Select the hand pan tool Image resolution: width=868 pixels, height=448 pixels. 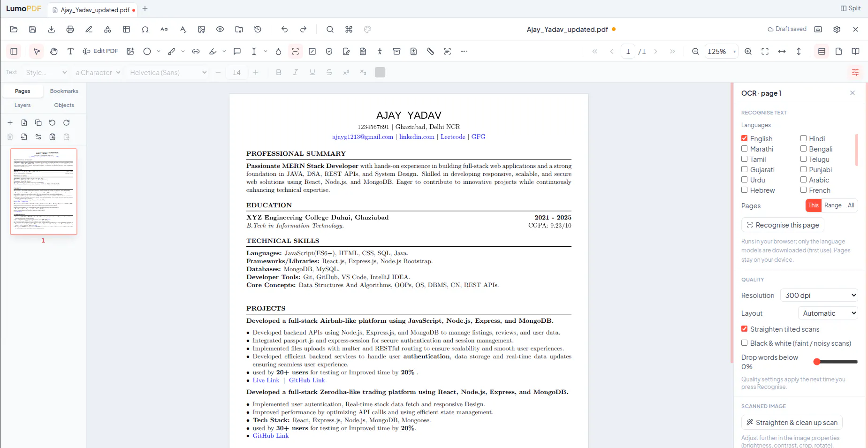(54, 52)
